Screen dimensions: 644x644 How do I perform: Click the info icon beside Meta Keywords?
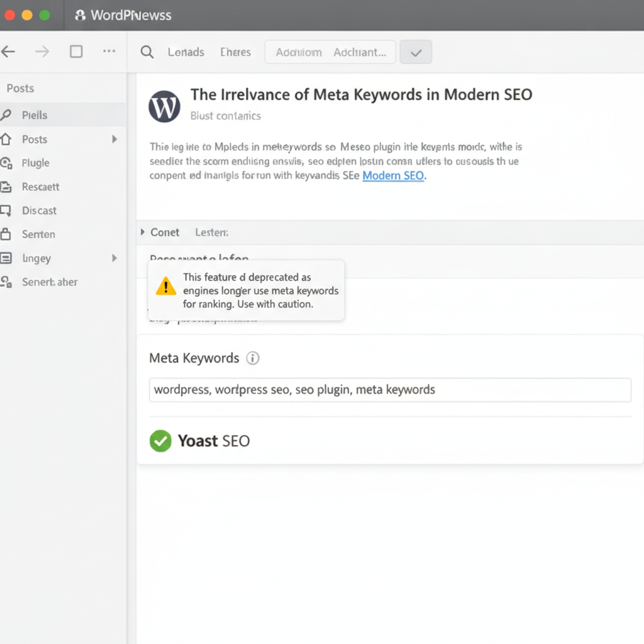click(x=253, y=358)
